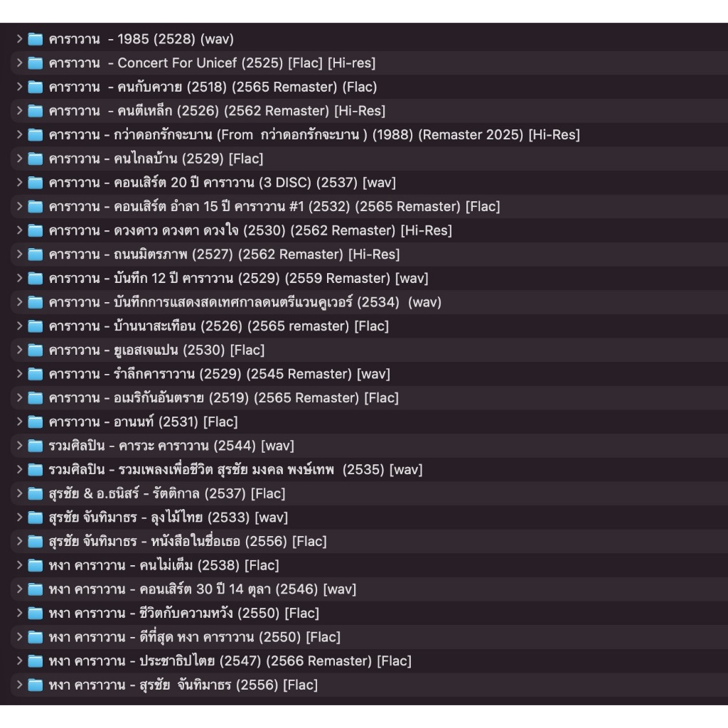Expand the กว่าดอกรักจะบาน (1988) folder chevron
Screen dimensions: 728x728
(x=19, y=134)
